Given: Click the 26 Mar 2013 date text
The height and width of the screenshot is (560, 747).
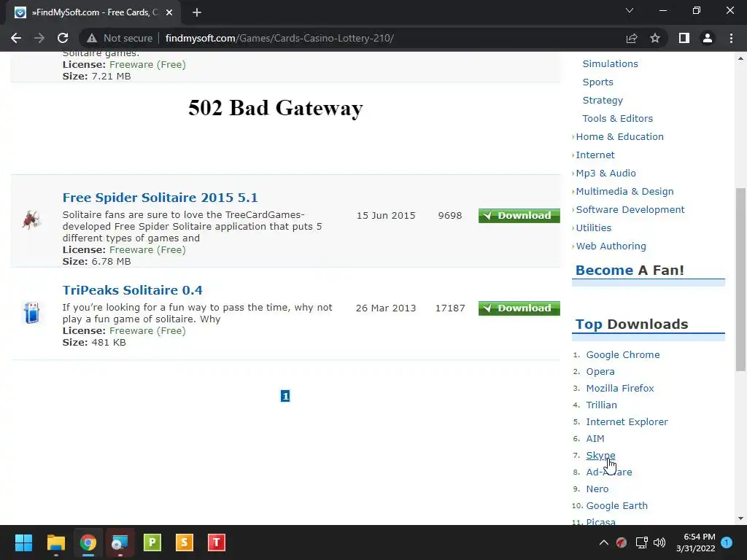Looking at the screenshot, I should pos(386,308).
